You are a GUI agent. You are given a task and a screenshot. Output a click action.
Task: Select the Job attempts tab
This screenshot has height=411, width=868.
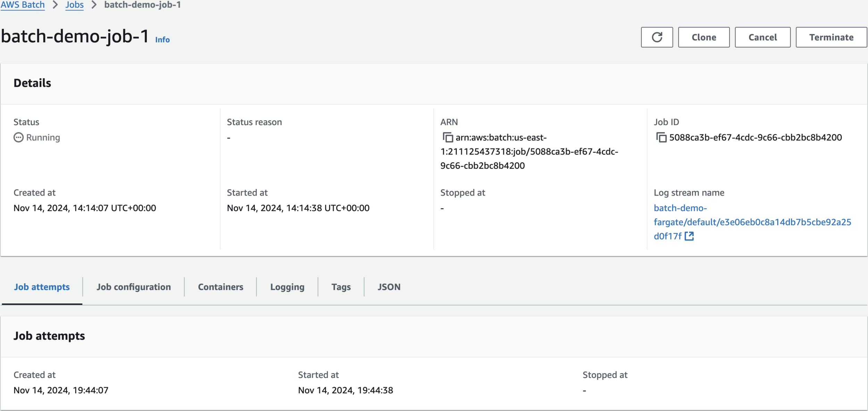[x=42, y=287]
